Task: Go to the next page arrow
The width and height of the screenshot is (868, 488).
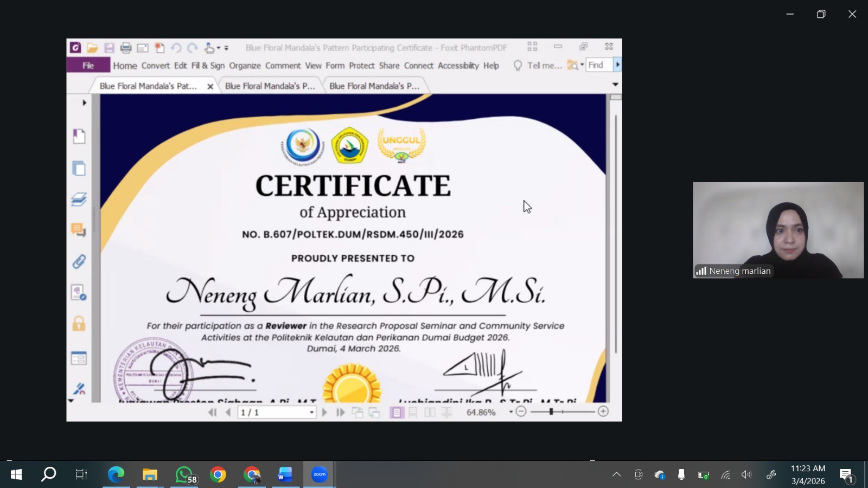Action: pos(324,412)
